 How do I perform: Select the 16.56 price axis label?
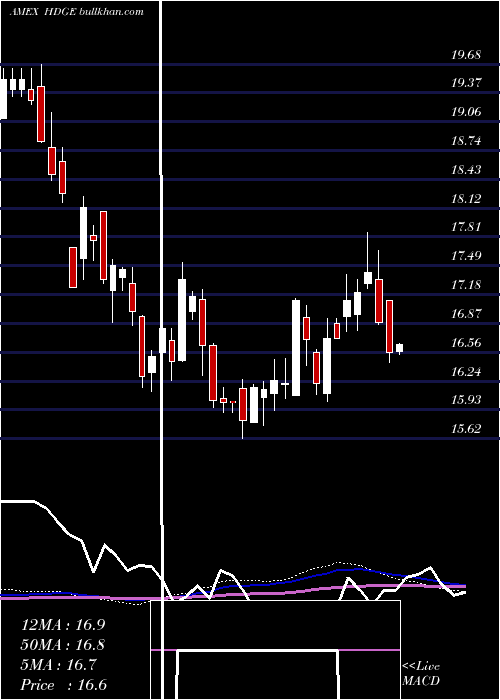coord(466,343)
